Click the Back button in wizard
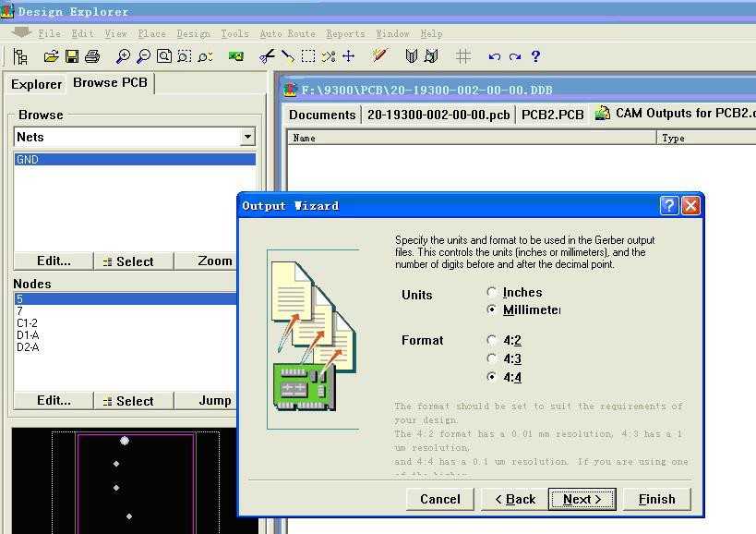Image resolution: width=756 pixels, height=534 pixels. pyautogui.click(x=515, y=499)
